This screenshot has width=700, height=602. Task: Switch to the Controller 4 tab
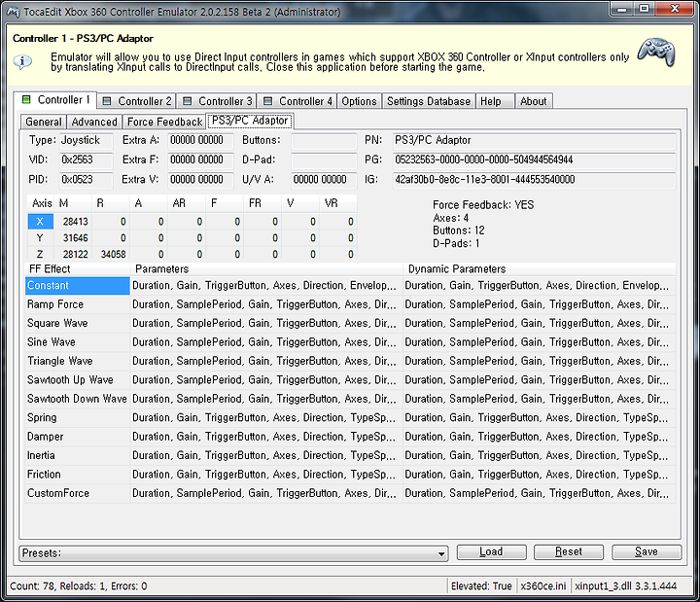pyautogui.click(x=297, y=101)
